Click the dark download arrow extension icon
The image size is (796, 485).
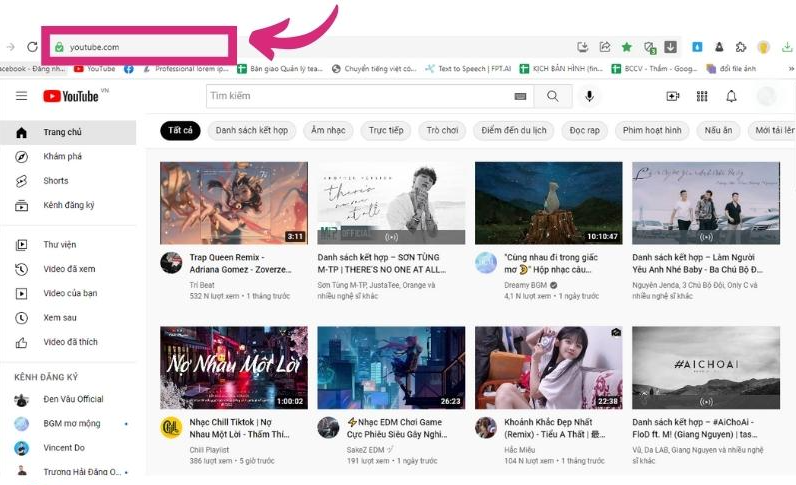[x=671, y=47]
